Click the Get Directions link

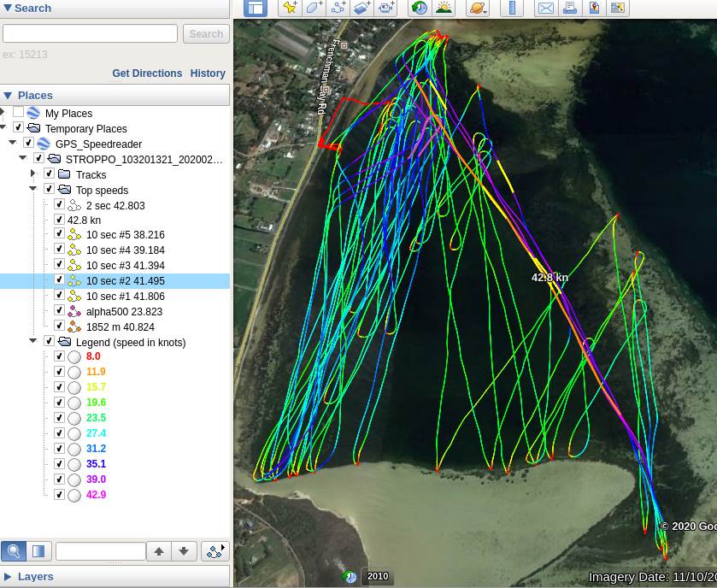[147, 73]
